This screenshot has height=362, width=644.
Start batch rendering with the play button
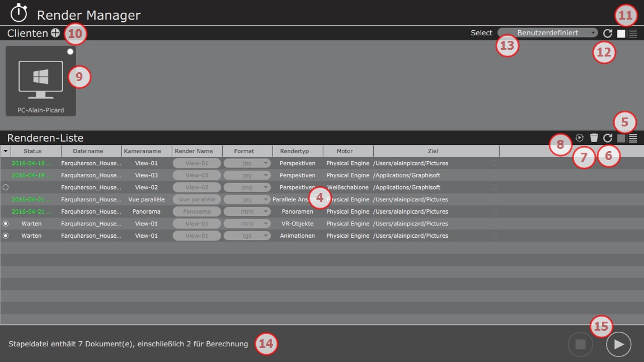tap(618, 344)
